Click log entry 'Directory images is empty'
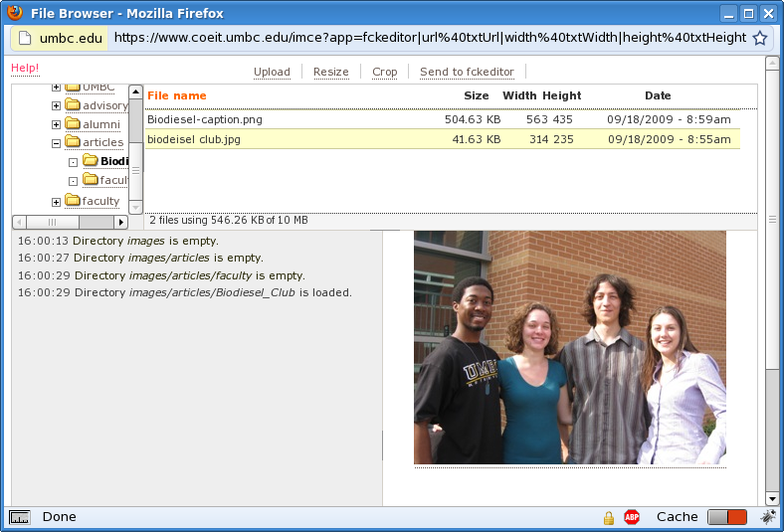 pyautogui.click(x=118, y=241)
